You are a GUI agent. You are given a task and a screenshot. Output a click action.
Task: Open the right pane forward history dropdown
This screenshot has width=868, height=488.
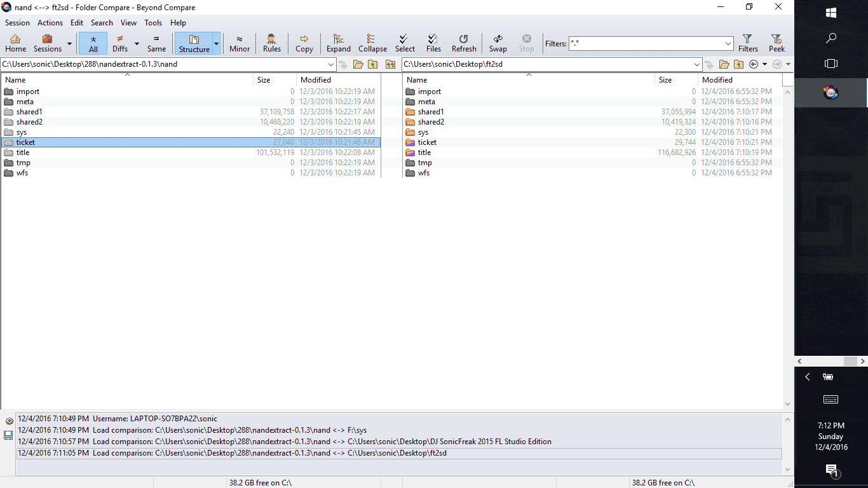click(788, 64)
